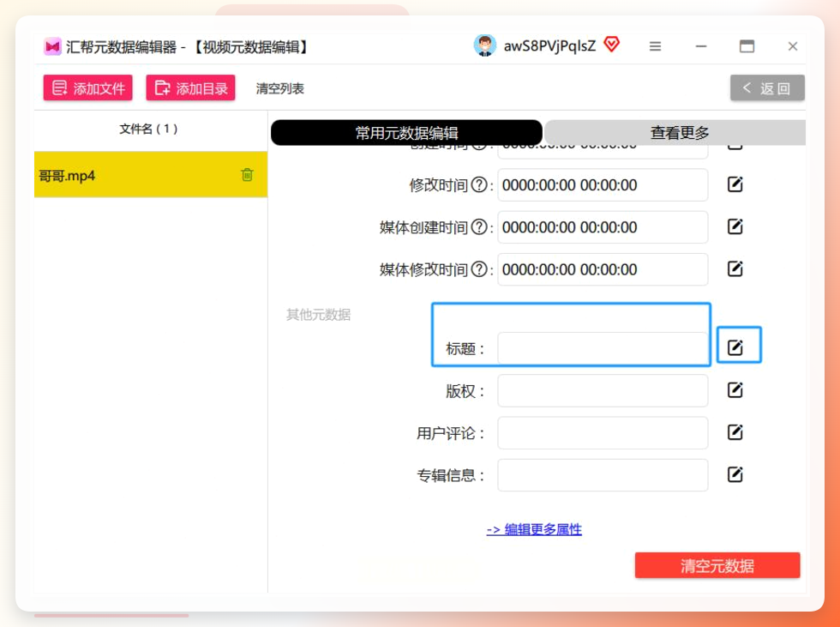Click into the 标题 input field
840x627 pixels.
[603, 348]
